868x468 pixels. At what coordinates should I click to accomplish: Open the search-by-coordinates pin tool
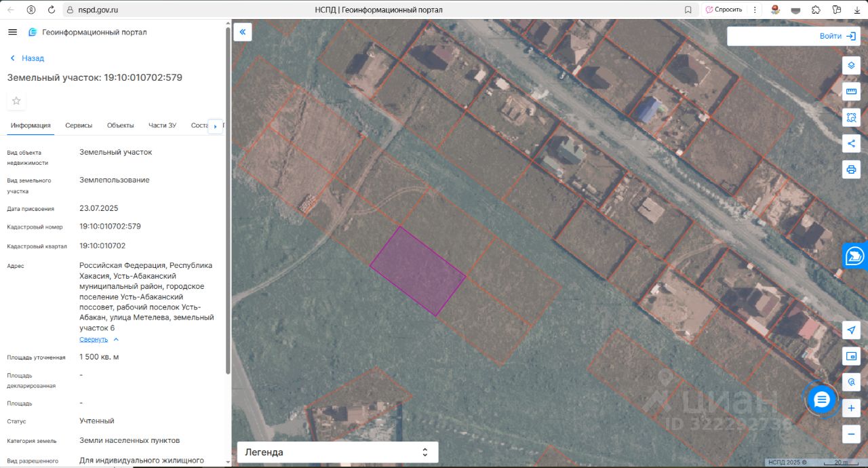(x=851, y=382)
